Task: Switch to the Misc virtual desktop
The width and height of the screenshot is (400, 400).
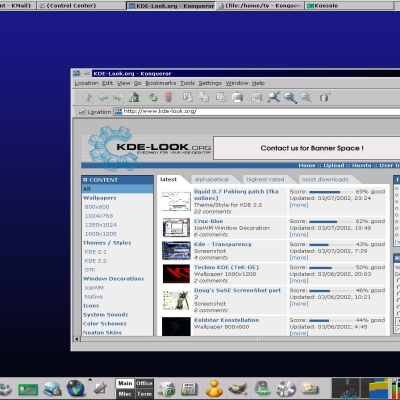Action: pyautogui.click(x=125, y=394)
